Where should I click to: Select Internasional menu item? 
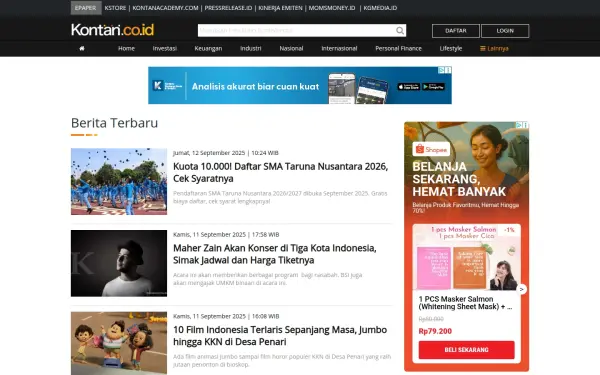[x=339, y=49]
